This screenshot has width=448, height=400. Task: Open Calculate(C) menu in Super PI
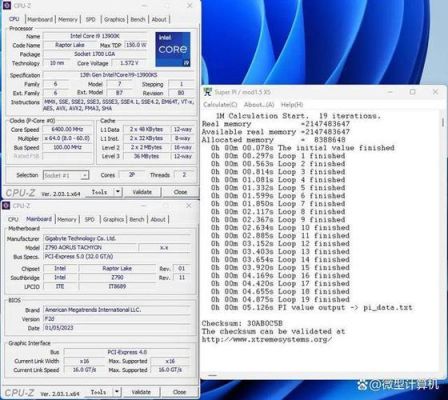[220, 105]
